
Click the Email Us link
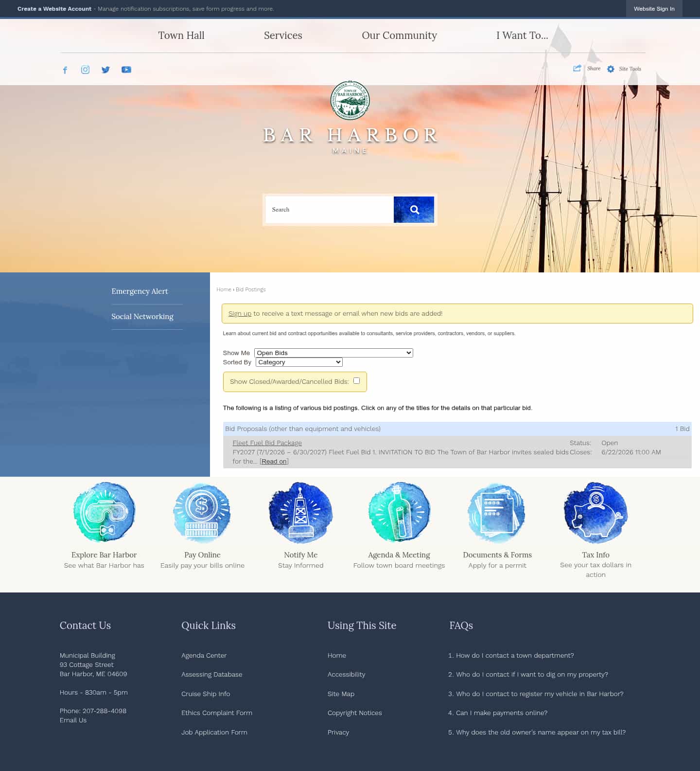pos(73,720)
